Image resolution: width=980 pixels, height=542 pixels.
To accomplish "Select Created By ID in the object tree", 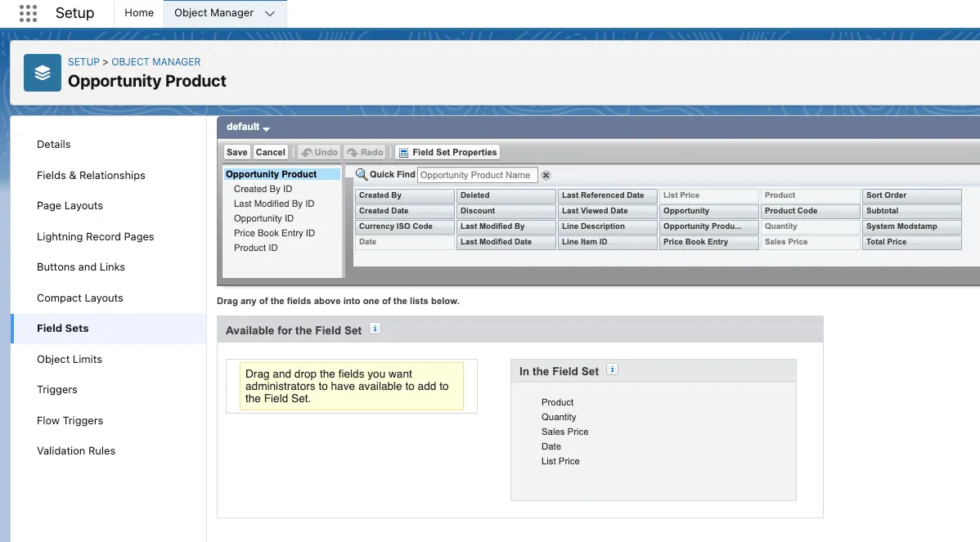I will click(x=263, y=189).
